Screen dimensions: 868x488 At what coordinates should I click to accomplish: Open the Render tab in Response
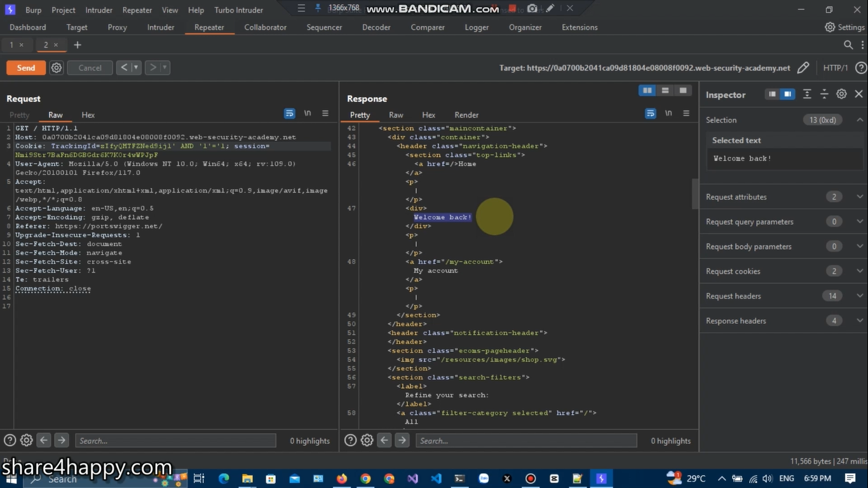coord(466,115)
